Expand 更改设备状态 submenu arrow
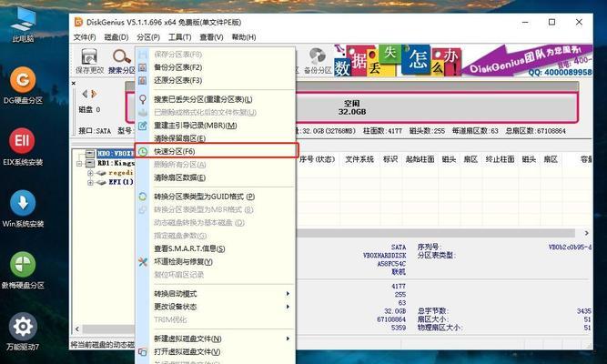The width and height of the screenshot is (607, 364). tap(288, 307)
